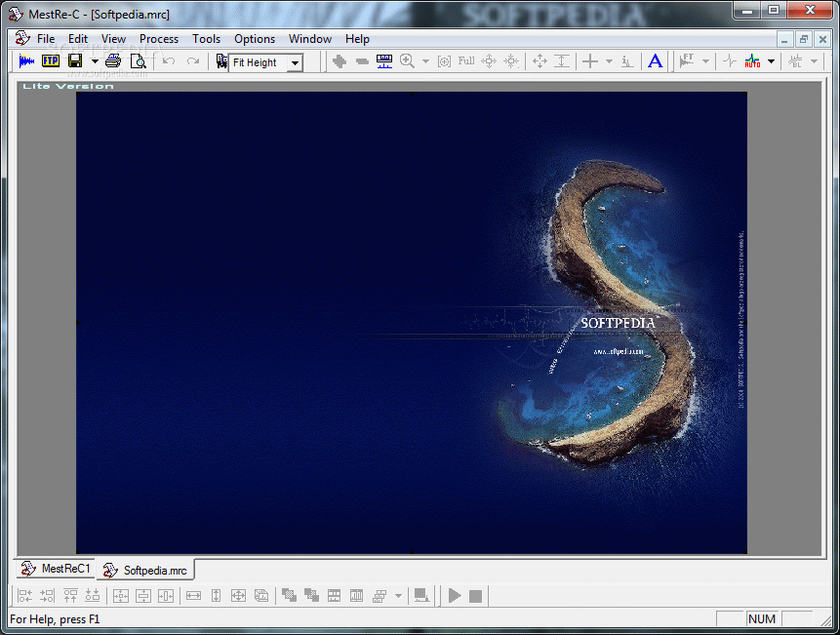Viewport: 840px width, 635px height.
Task: Click the thick minus decrease-intensity icon
Action: click(362, 61)
